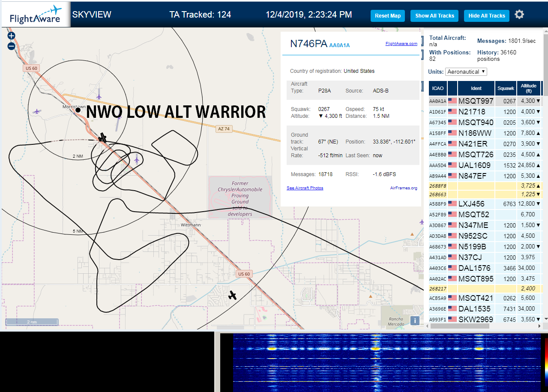This screenshot has width=548, height=392.
Task: Select the LXJ456 aircraft row
Action: 485,204
